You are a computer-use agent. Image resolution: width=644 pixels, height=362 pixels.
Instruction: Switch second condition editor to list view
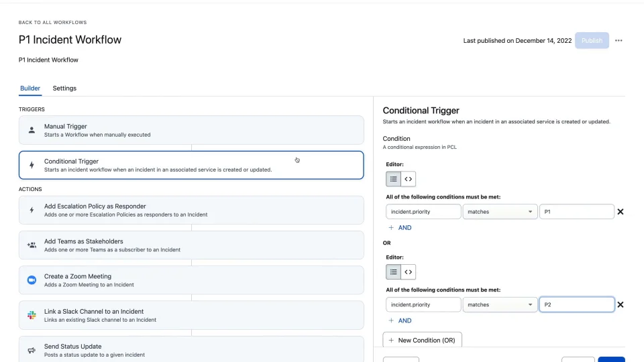click(394, 271)
